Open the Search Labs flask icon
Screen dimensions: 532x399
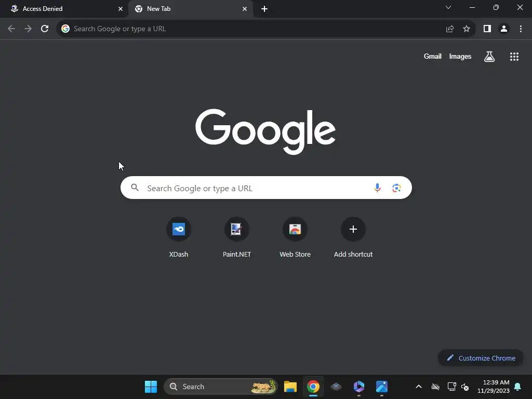(x=489, y=57)
